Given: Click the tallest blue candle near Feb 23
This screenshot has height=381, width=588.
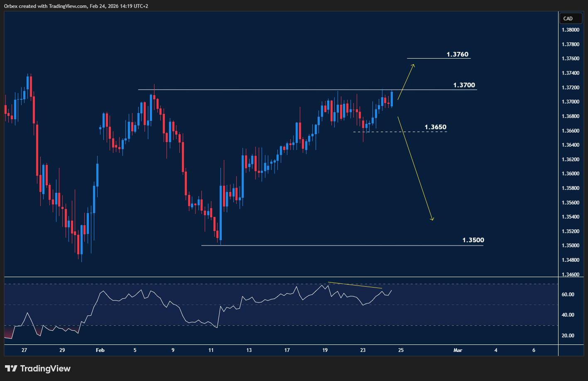Looking at the screenshot, I should click(391, 100).
